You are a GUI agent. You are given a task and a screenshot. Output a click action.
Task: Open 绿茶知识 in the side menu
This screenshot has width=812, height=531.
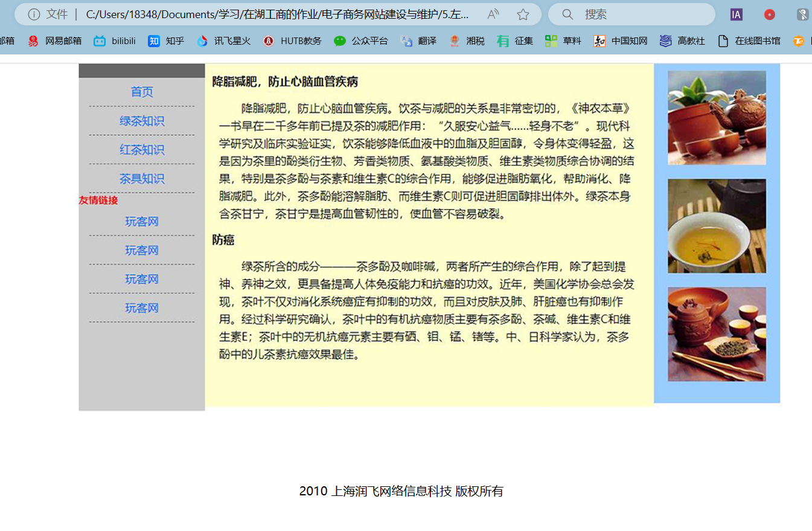(142, 121)
